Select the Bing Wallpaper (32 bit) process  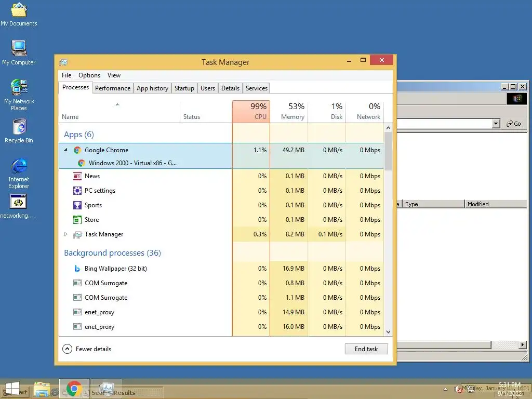coord(221,269)
